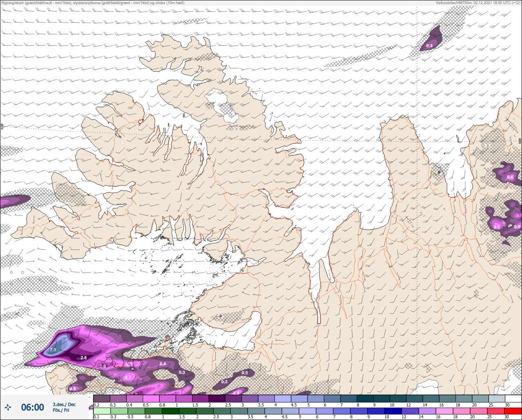Click the 2.0 precipitation value on map

(x=103, y=366)
